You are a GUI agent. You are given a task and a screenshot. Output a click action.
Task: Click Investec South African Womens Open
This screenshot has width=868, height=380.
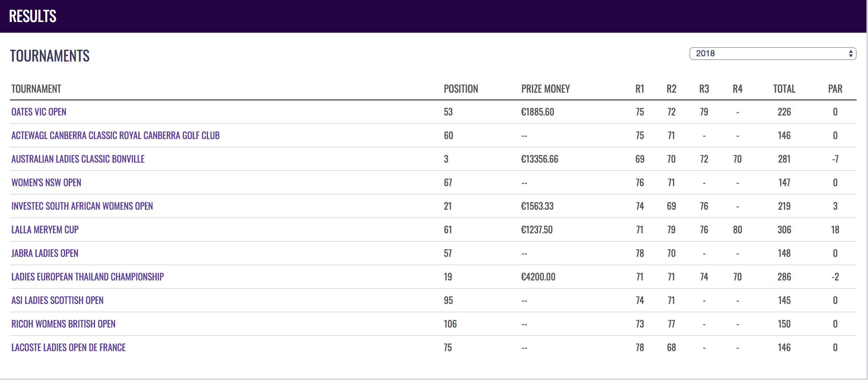(x=82, y=206)
